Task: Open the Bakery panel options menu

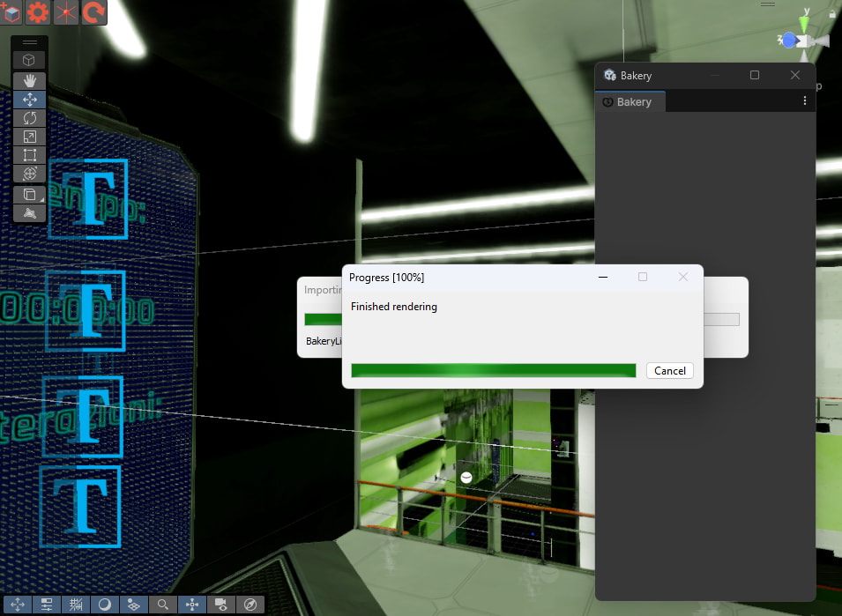Action: (x=804, y=100)
